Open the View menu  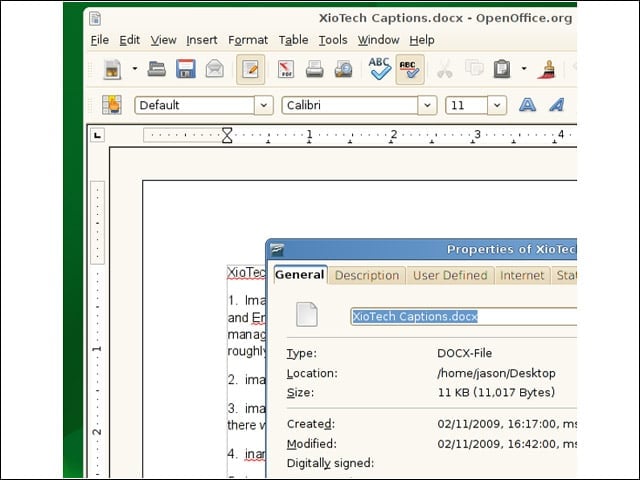[x=163, y=40]
